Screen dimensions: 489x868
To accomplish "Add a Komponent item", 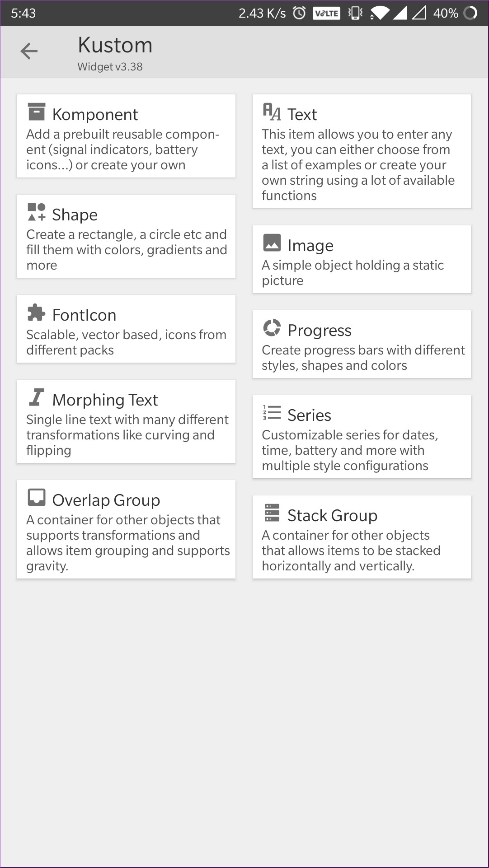I will click(x=95, y=115).
